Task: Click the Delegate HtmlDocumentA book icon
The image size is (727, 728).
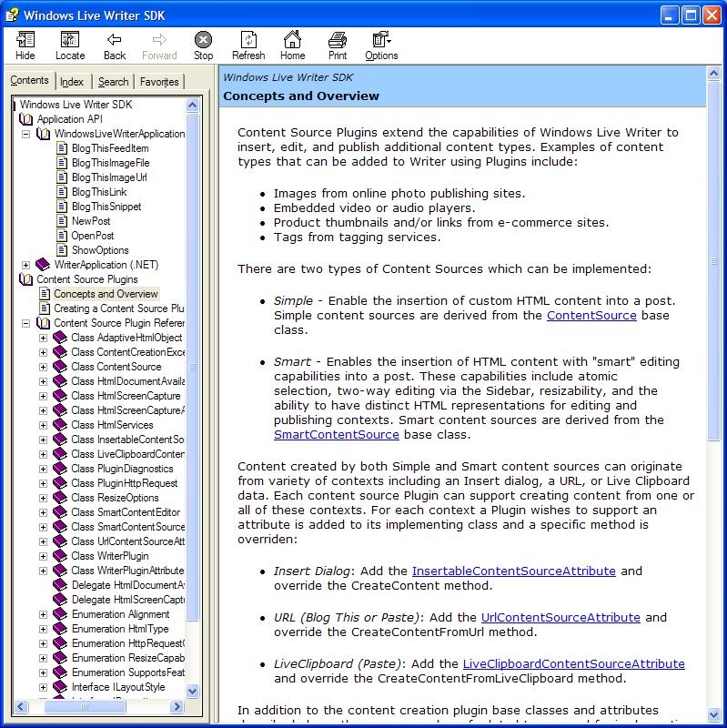Action: (60, 585)
